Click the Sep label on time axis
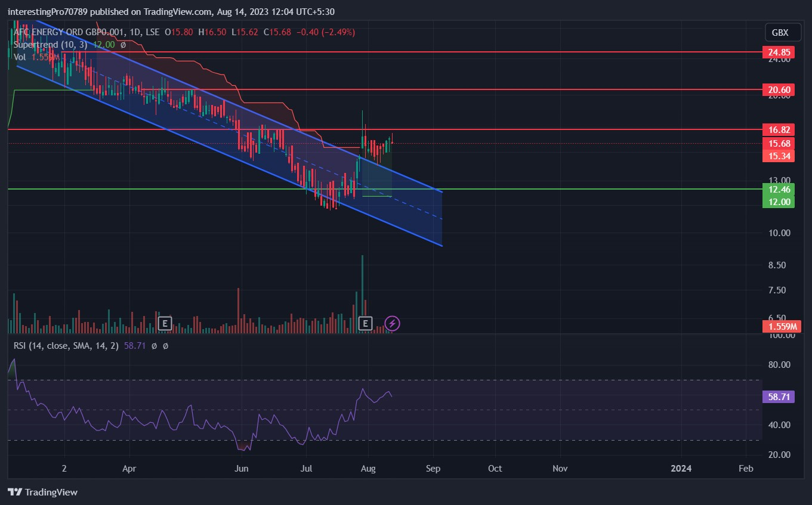 point(433,469)
